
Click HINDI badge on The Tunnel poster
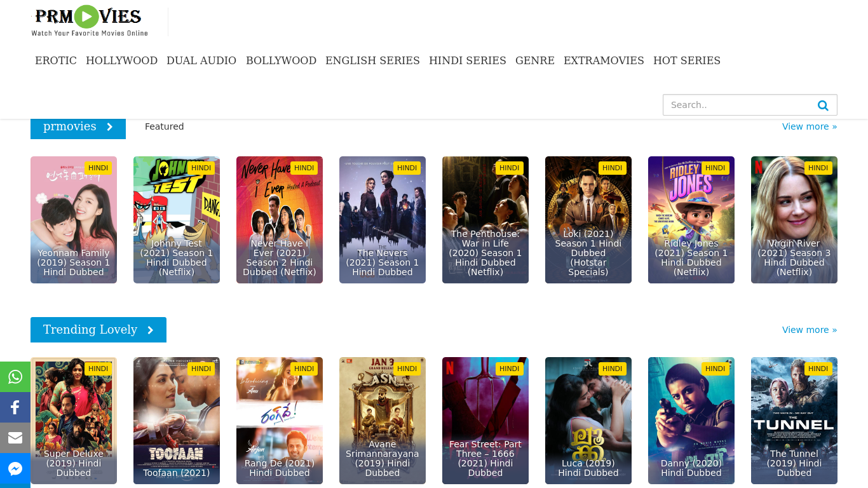coord(818,369)
